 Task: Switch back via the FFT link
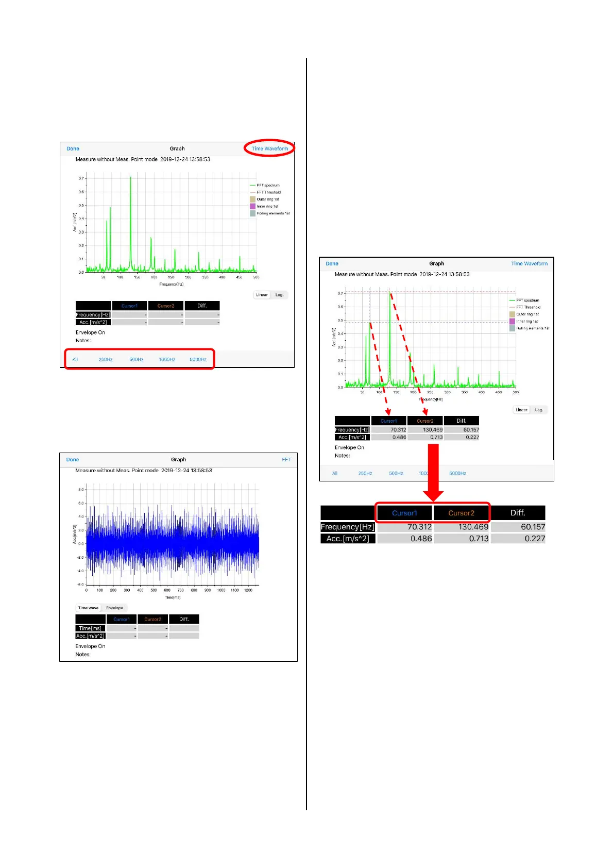tap(286, 459)
